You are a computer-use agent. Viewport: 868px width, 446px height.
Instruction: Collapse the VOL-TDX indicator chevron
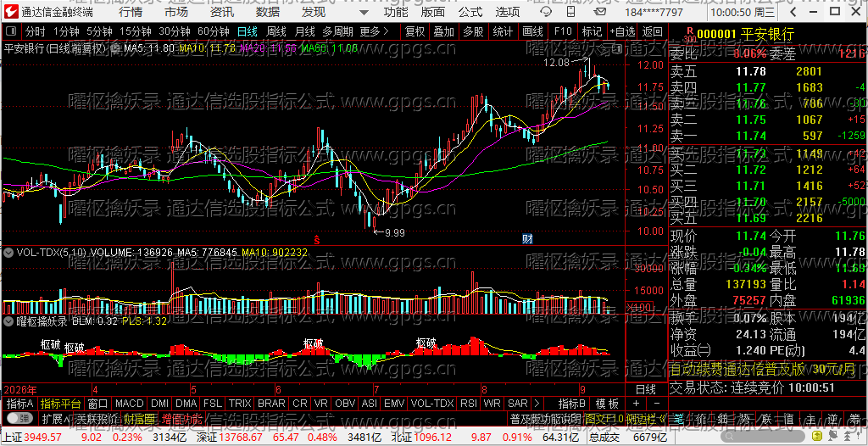pyautogui.click(x=8, y=253)
